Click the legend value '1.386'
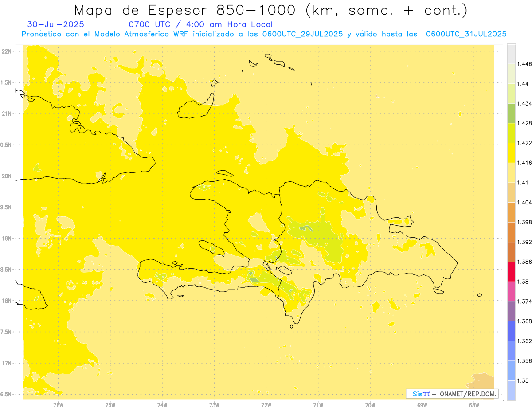The image size is (532, 411). [524, 262]
